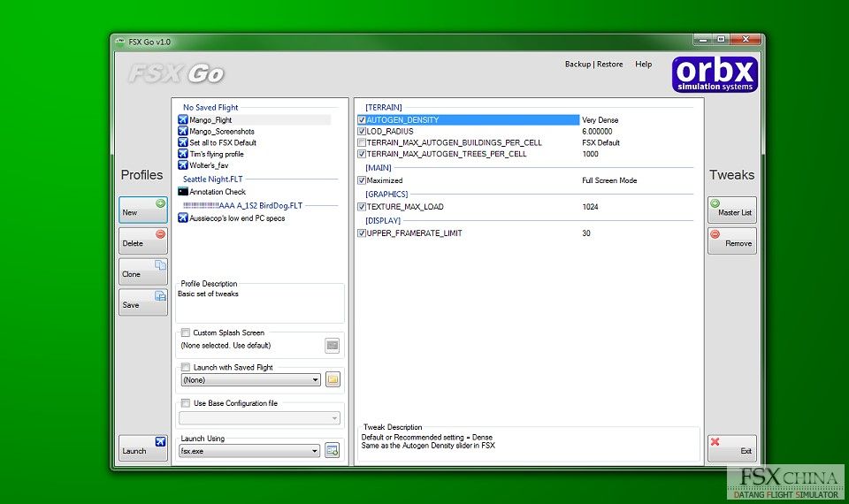Select the Mango_Screenshots profile
849x504 pixels.
(x=221, y=131)
